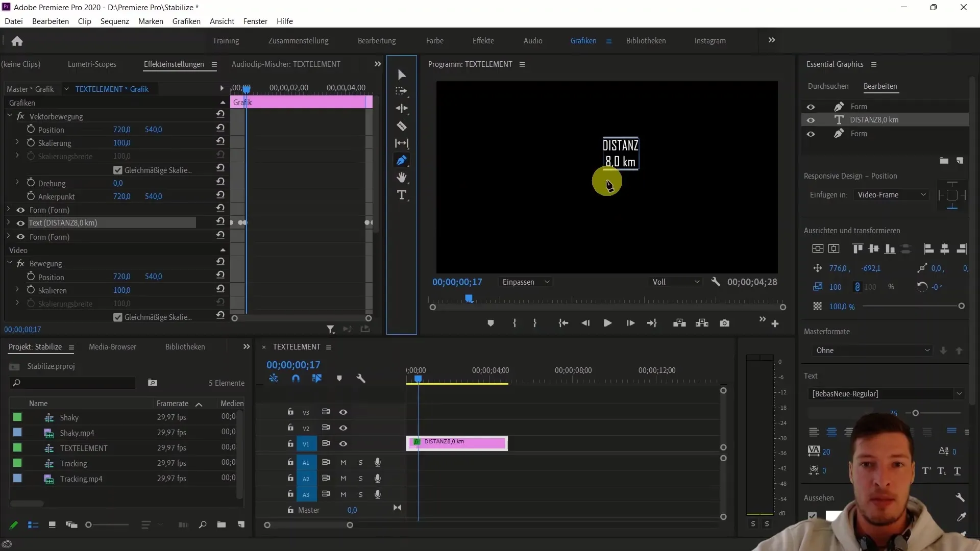The height and width of the screenshot is (551, 980).
Task: Expand Text (DISTANZ8,0 km) effect
Action: (x=8, y=223)
